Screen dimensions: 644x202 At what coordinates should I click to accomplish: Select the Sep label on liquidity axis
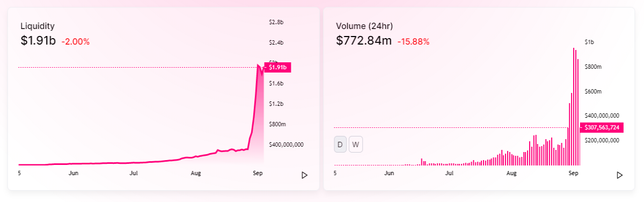tap(258, 172)
